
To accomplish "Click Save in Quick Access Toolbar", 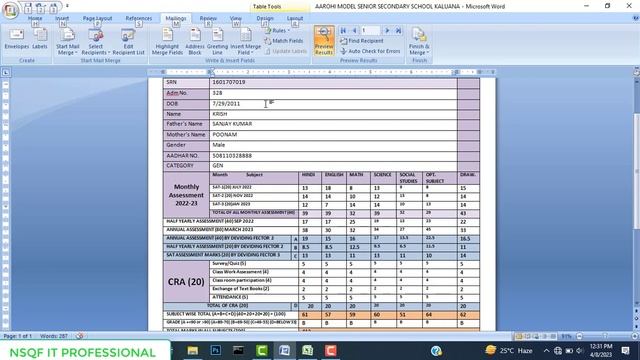I will coord(28,7).
